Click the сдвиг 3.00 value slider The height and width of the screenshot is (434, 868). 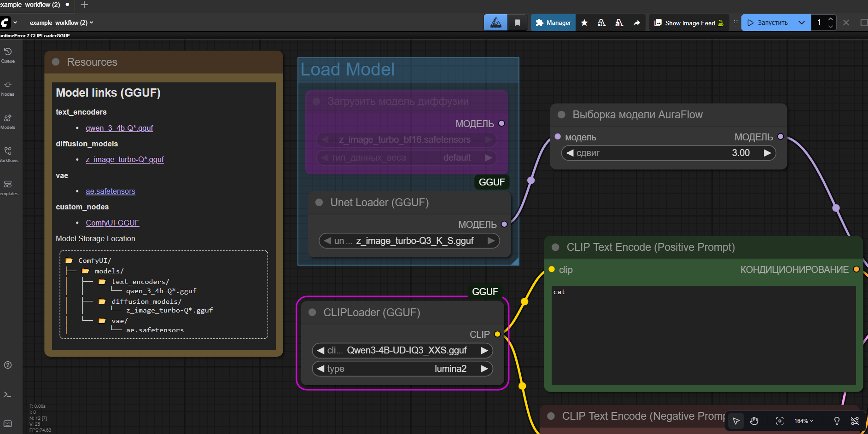[668, 153]
